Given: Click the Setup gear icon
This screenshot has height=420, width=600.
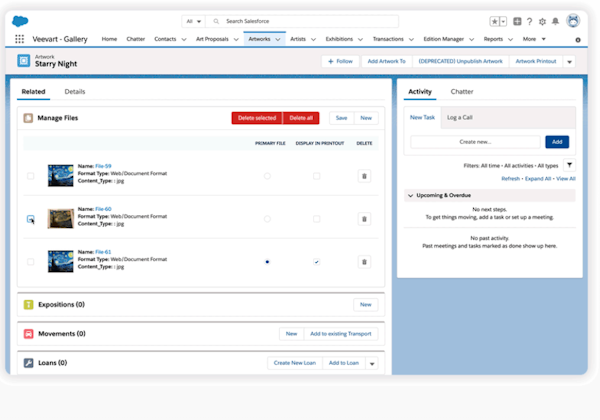Looking at the screenshot, I should coord(542,21).
